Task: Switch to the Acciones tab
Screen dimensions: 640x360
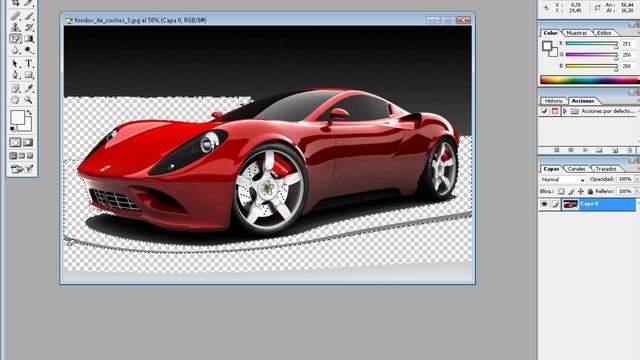Action: (x=583, y=101)
